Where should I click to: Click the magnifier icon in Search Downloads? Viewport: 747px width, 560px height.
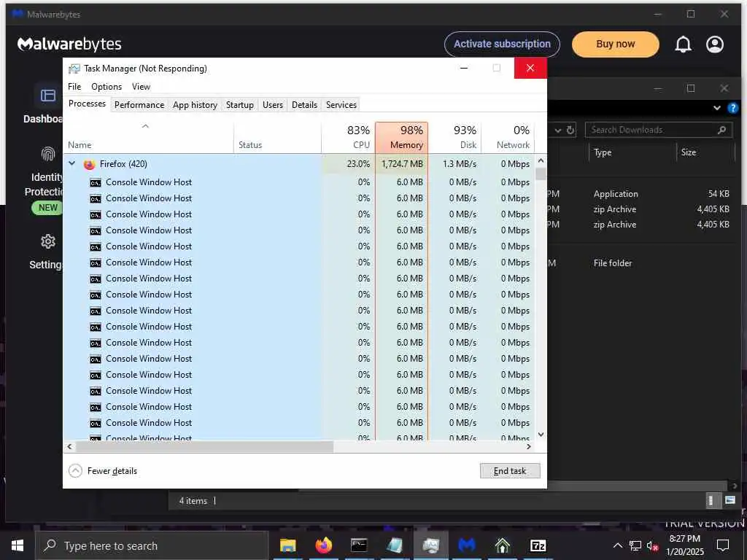click(x=721, y=130)
